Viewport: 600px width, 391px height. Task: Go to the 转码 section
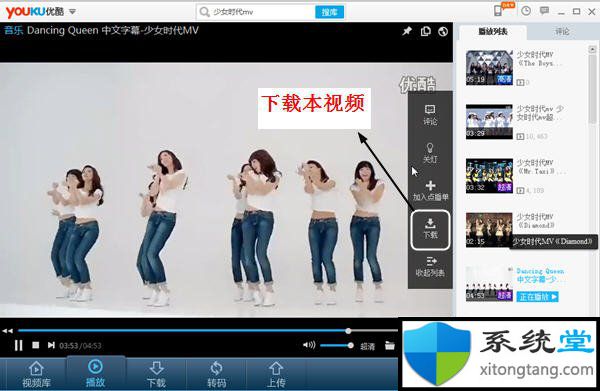217,374
